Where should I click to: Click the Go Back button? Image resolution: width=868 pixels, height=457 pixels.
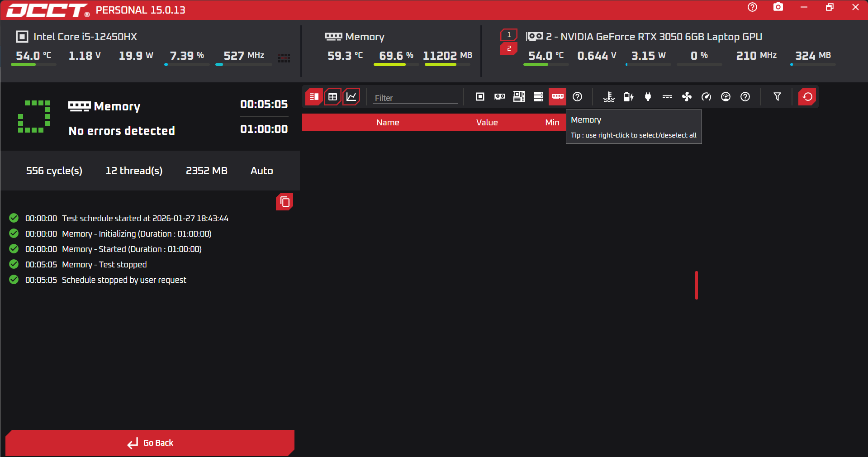click(150, 443)
